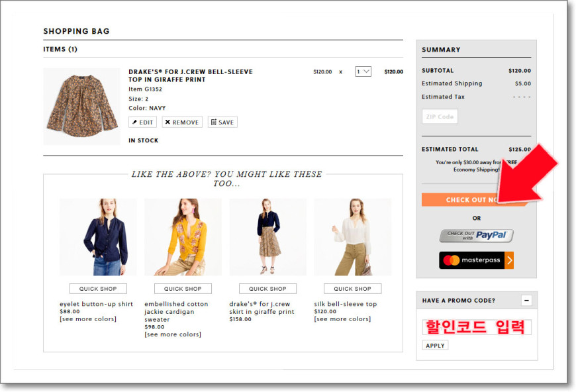Screen dimensions: 576x392
Task: Focus the promo code input field
Action: (477, 327)
